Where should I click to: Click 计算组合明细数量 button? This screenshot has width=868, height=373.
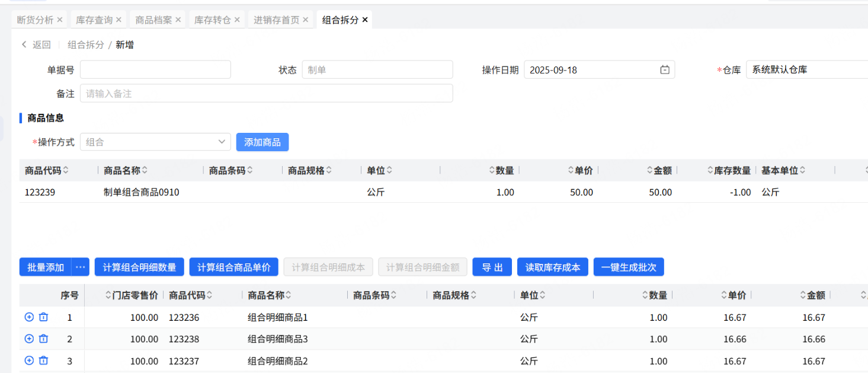[140, 267]
